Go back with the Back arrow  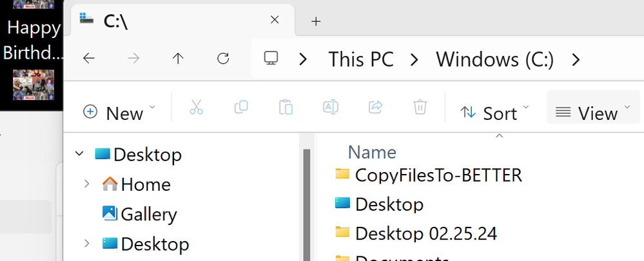[x=89, y=59]
